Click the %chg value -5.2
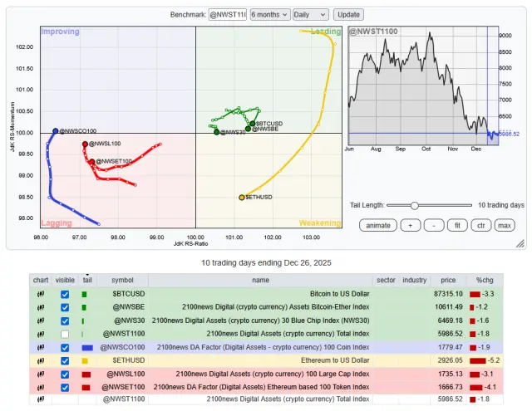This screenshot has width=532, height=411. coord(493,360)
